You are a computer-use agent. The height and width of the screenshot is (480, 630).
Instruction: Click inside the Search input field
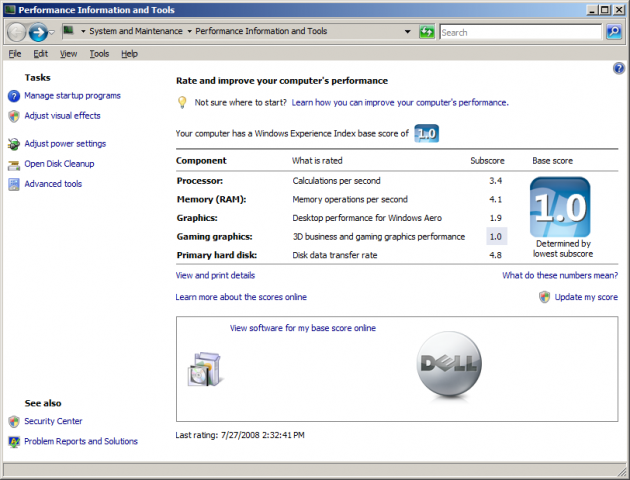(x=521, y=32)
